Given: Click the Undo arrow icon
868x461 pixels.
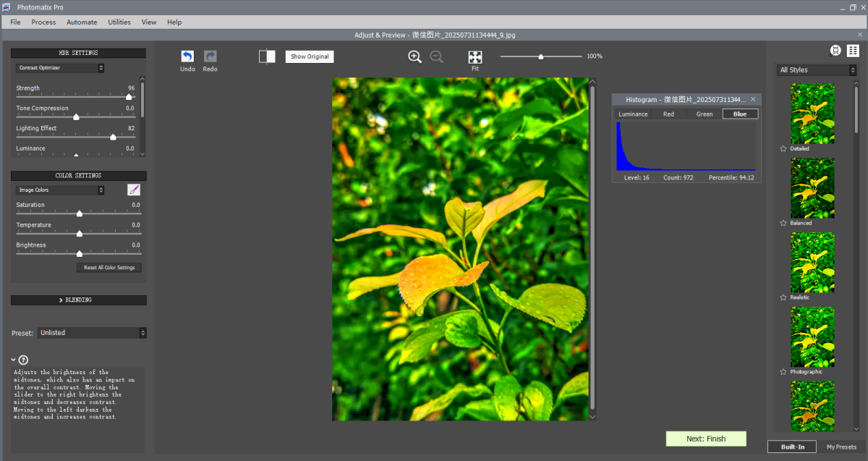Looking at the screenshot, I should pyautogui.click(x=187, y=56).
